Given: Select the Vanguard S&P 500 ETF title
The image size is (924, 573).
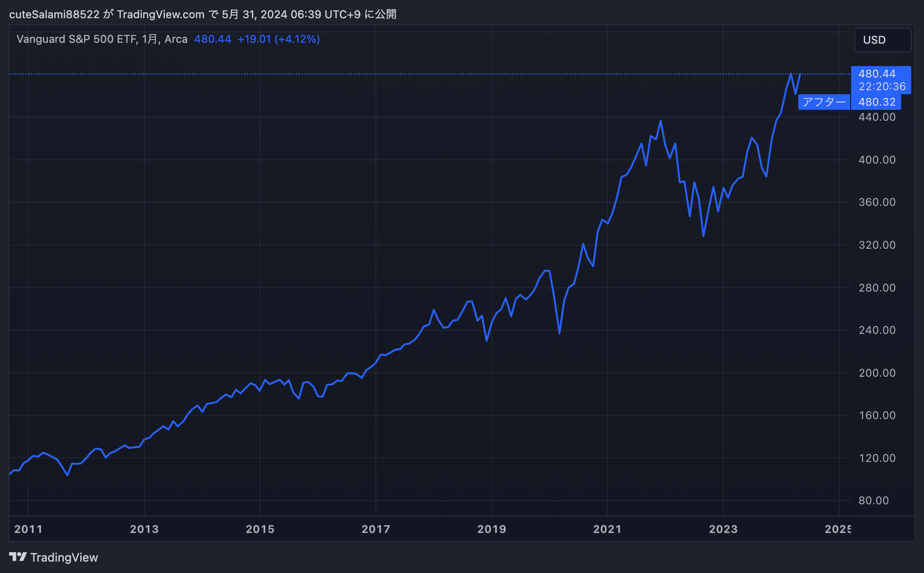Looking at the screenshot, I should (77, 39).
